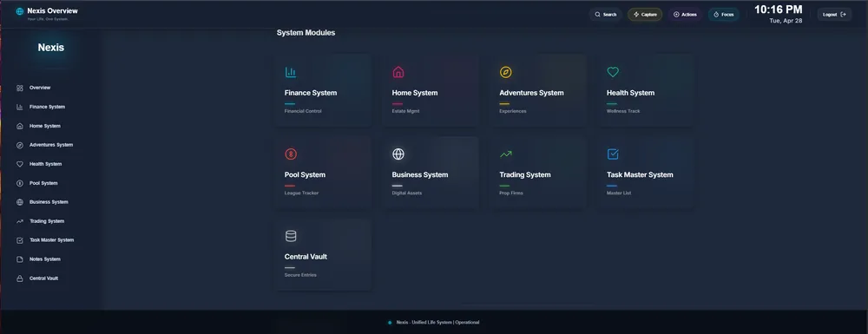Click the red 8-ball icon on Pool card
The height and width of the screenshot is (334, 868).
pyautogui.click(x=291, y=154)
